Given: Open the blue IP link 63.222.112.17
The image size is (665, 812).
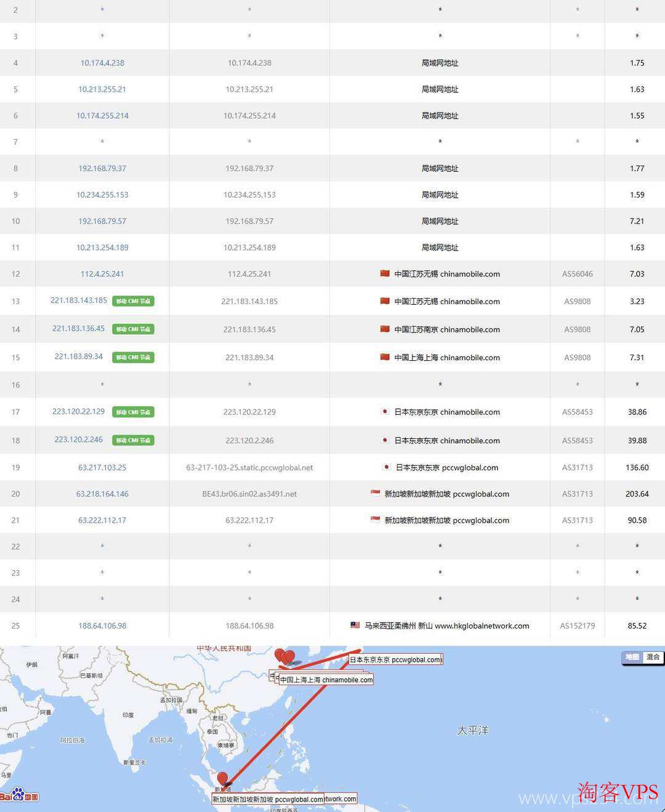Looking at the screenshot, I should coord(102,520).
